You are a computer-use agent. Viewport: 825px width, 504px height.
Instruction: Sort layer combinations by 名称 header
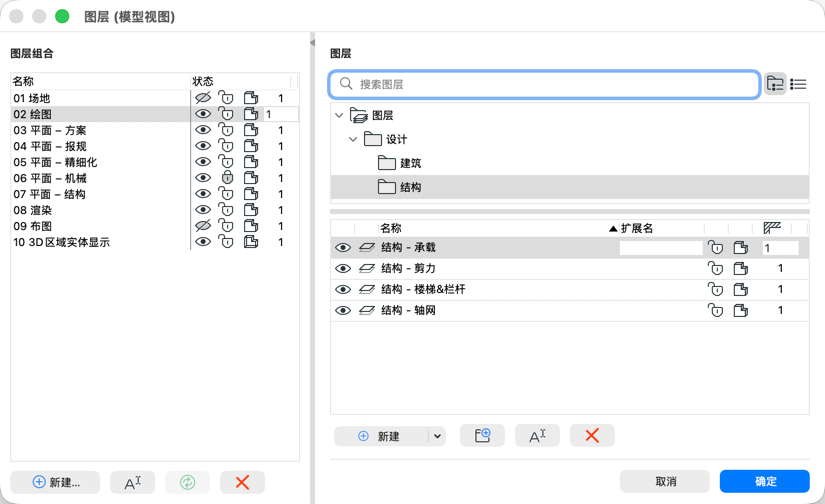pyautogui.click(x=23, y=81)
